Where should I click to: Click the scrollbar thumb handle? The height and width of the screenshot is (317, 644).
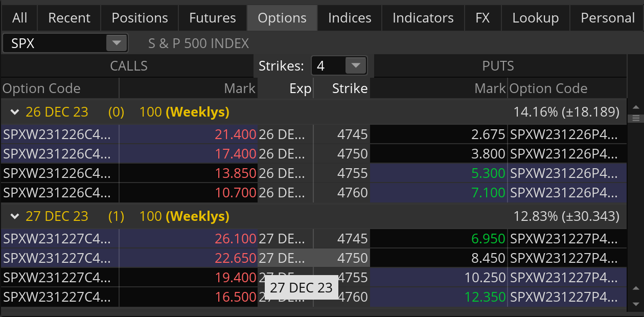click(636, 118)
